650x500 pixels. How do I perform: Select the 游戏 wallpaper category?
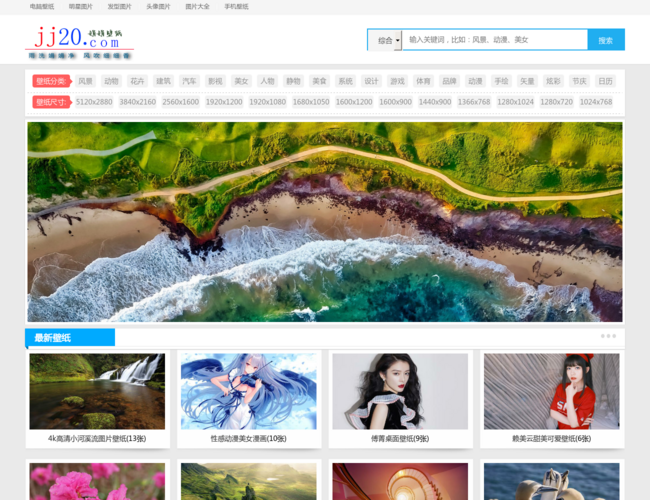(x=397, y=81)
